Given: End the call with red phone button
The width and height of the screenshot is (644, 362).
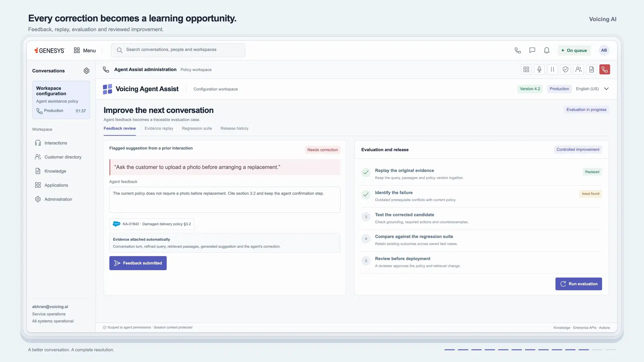Looking at the screenshot, I should pos(604,69).
